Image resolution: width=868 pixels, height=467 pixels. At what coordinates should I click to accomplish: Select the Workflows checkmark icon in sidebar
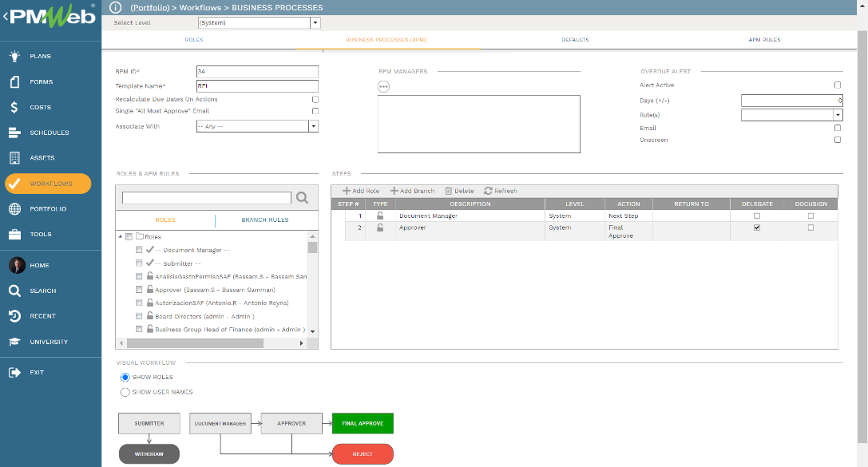[15, 183]
